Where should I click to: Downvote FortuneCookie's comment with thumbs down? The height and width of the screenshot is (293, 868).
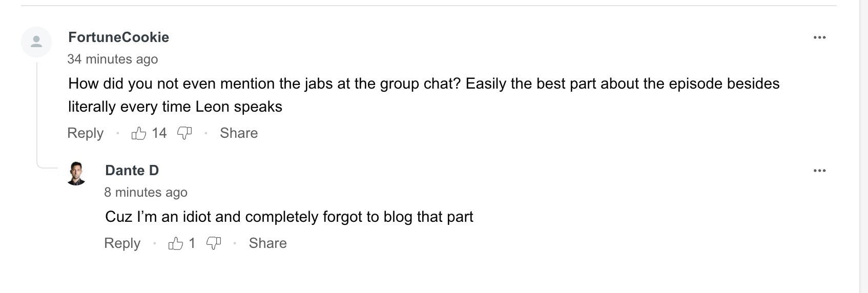tap(184, 133)
